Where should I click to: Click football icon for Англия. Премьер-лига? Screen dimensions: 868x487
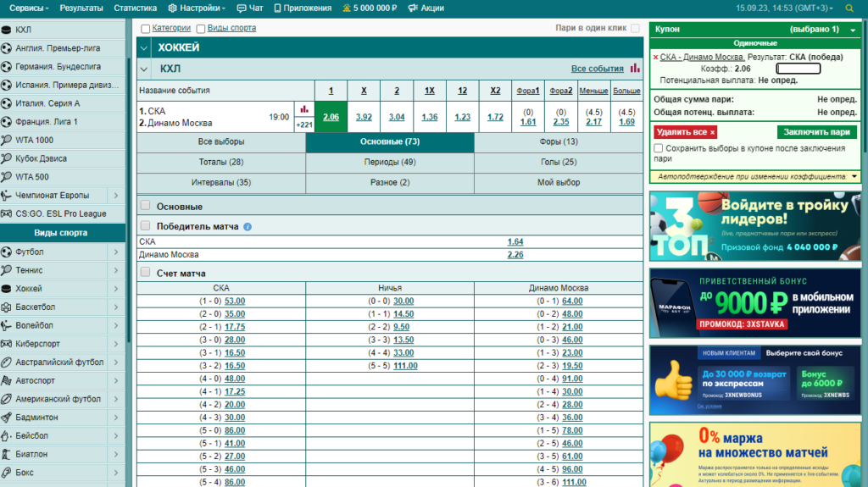(x=7, y=48)
